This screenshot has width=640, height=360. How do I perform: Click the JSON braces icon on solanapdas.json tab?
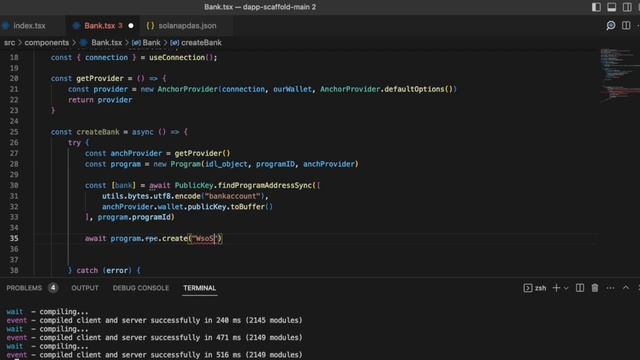(150, 26)
